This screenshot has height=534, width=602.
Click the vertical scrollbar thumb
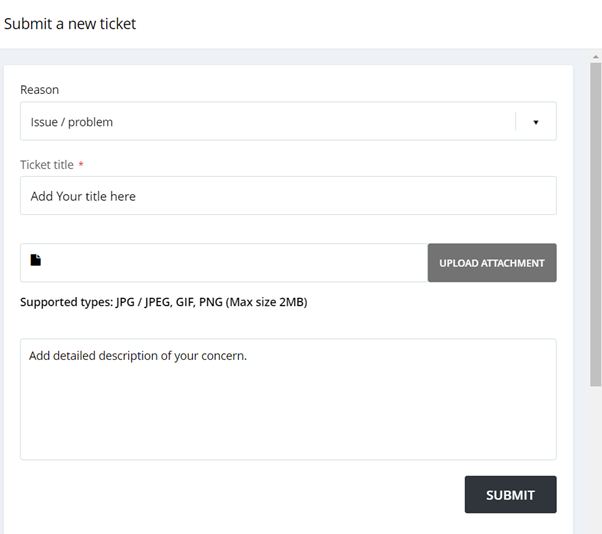coord(595,225)
